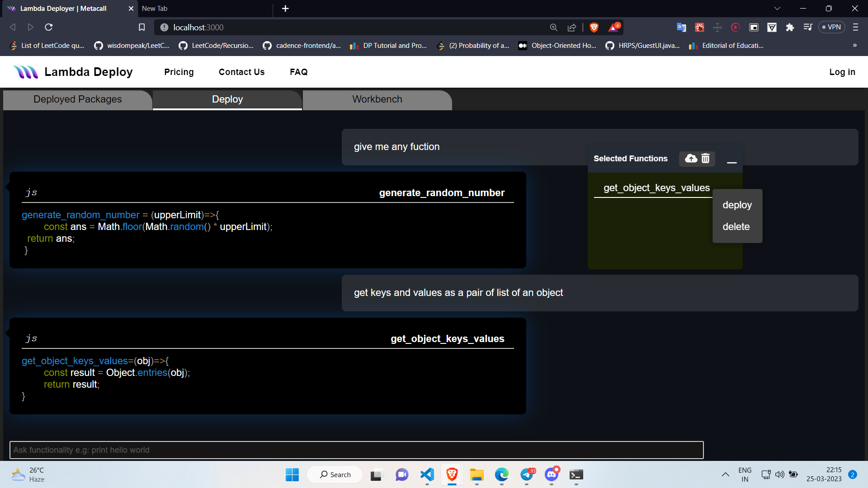Click the delete trash icon in Selected Functions
The width and height of the screenshot is (868, 488).
click(705, 159)
